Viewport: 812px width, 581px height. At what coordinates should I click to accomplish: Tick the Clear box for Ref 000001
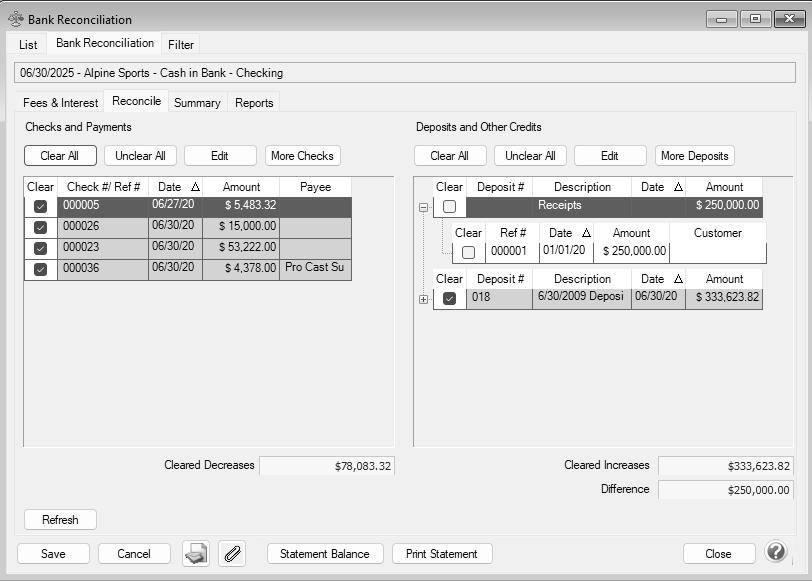click(x=468, y=252)
